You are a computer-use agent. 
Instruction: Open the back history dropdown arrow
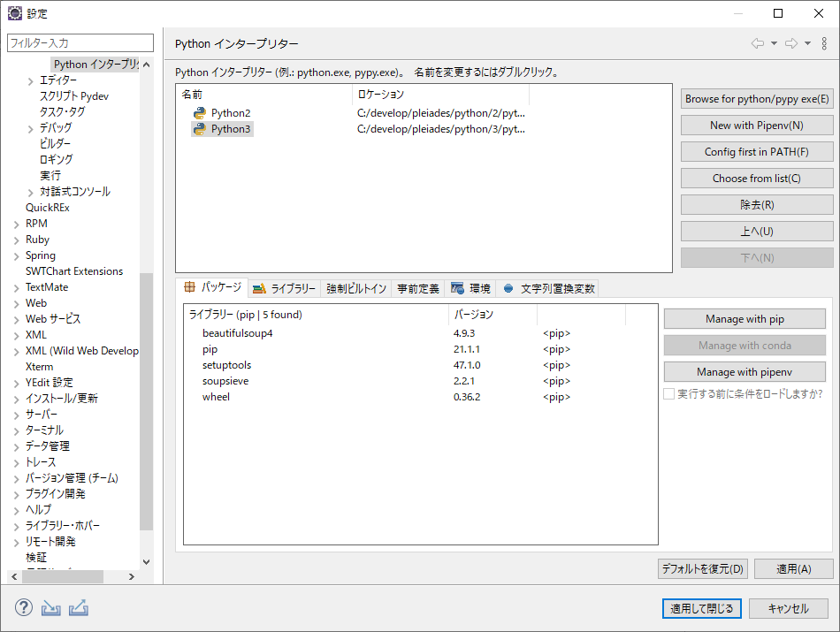click(774, 43)
